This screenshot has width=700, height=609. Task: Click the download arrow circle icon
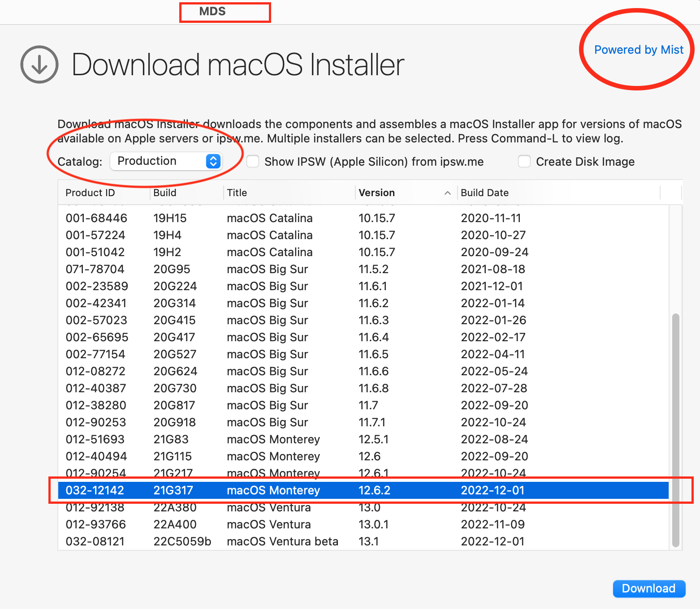tap(39, 64)
